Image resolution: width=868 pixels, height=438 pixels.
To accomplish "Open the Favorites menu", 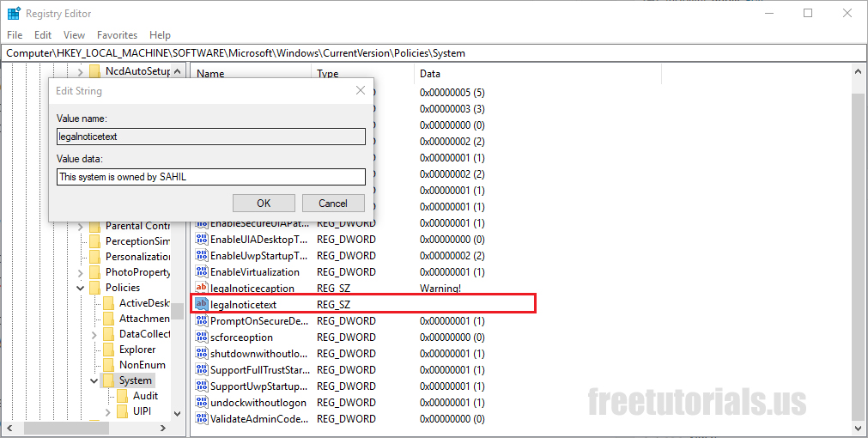I will coord(117,35).
